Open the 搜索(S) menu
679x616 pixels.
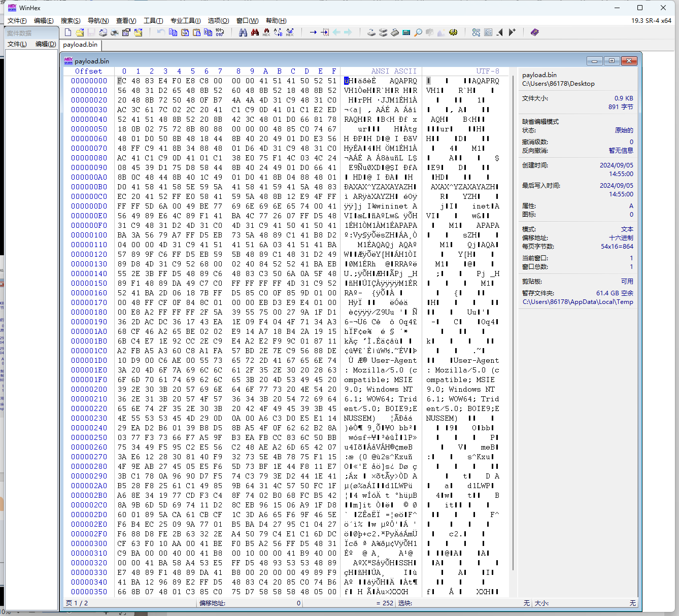(x=71, y=21)
